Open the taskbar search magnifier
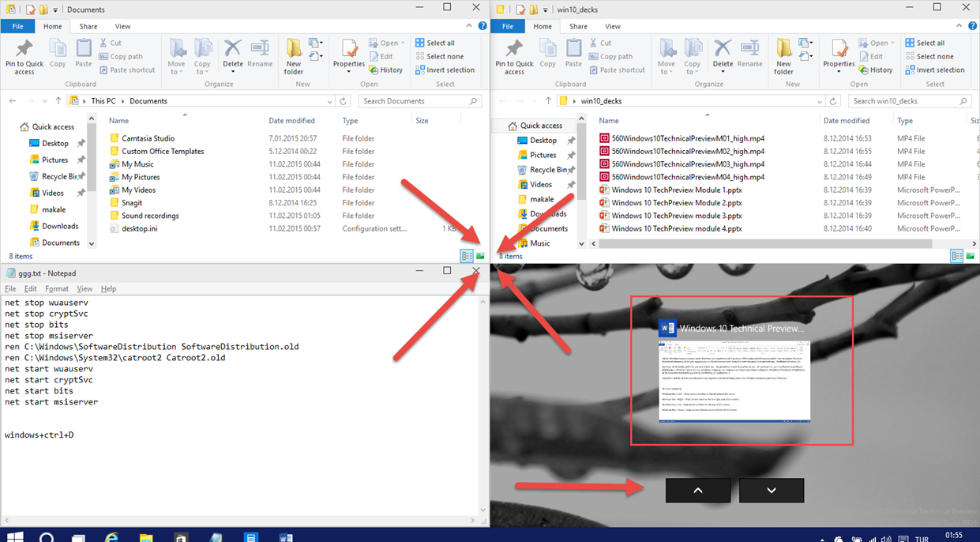Screen dimensions: 980x542 [x=47, y=537]
